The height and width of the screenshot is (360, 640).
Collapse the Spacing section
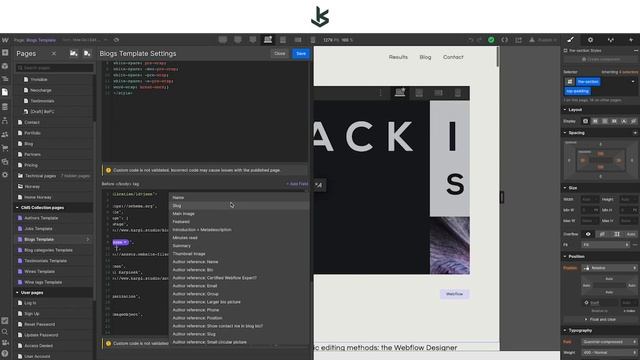565,133
